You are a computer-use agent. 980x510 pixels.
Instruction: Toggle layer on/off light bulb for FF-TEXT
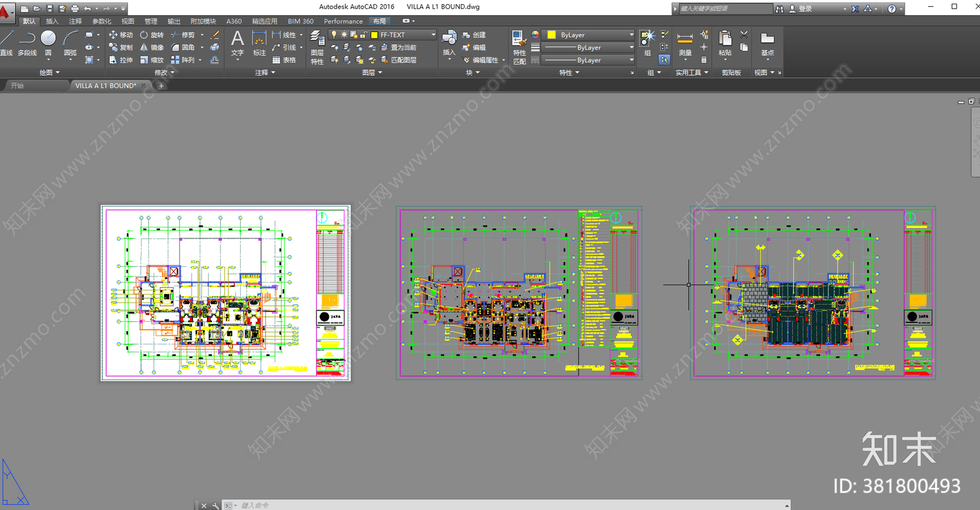click(x=334, y=35)
